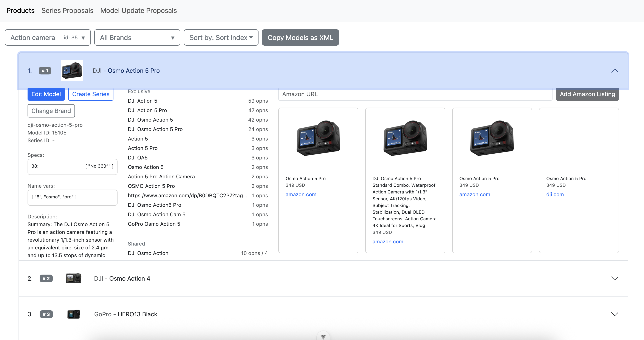Viewport: 644px width, 340px height.
Task: Open the Action camera category dropdown
Action: click(48, 37)
